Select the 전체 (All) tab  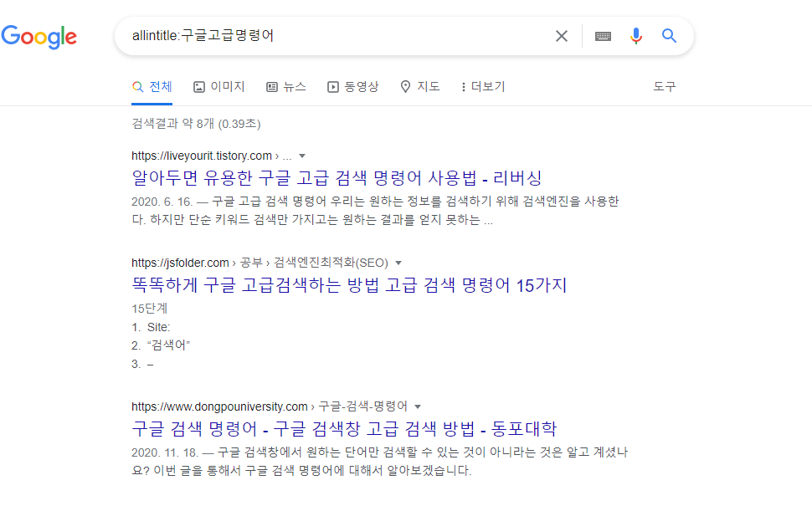152,86
